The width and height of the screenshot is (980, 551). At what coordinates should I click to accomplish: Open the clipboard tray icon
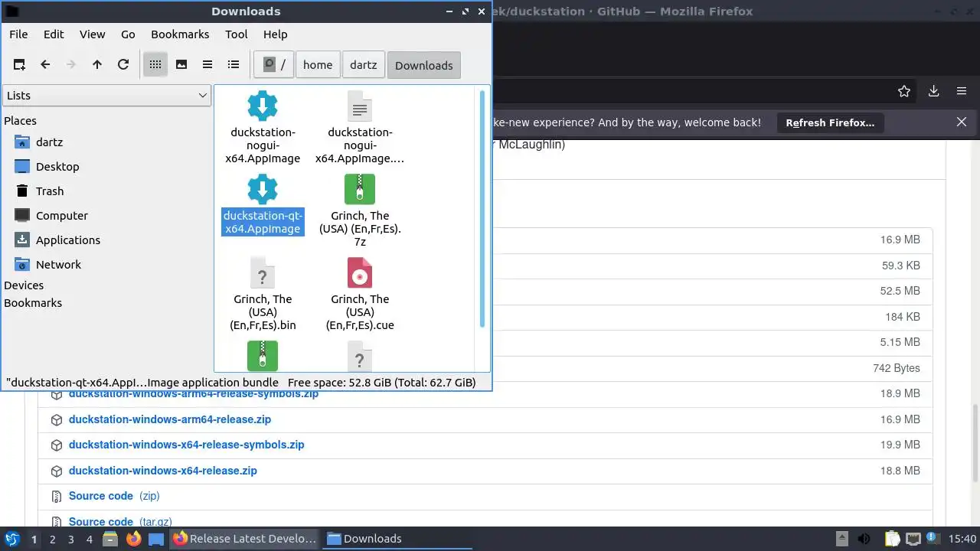pyautogui.click(x=892, y=539)
